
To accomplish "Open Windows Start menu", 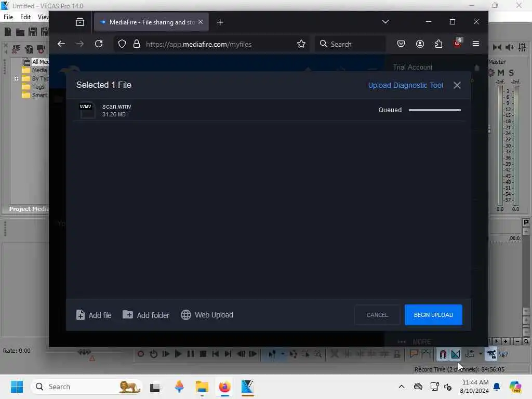I will pyautogui.click(x=17, y=387).
